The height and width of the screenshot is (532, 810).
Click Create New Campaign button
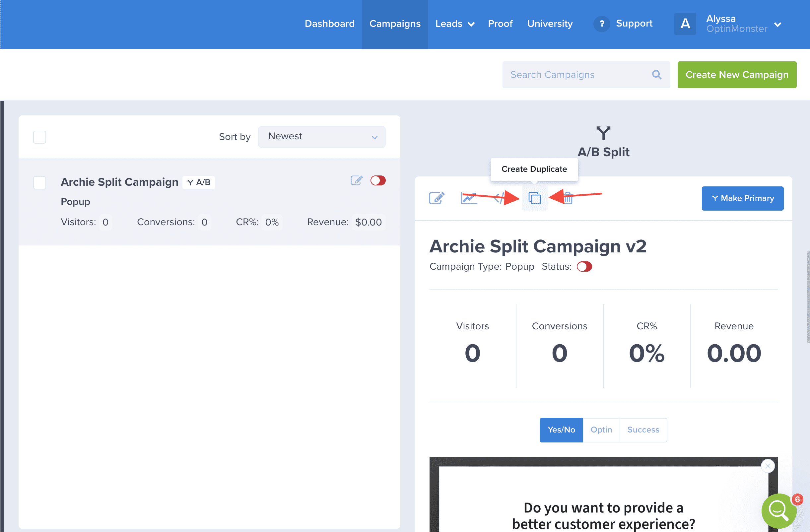point(736,75)
